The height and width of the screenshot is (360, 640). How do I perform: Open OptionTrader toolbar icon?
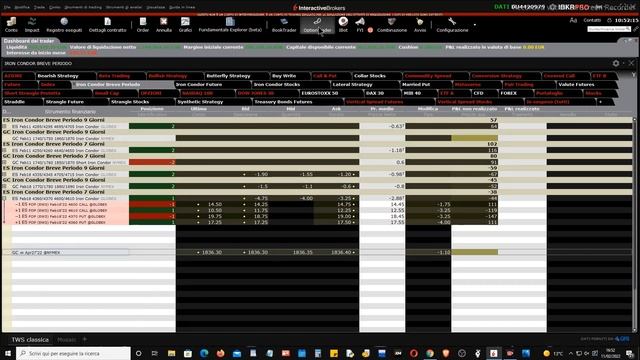(317, 24)
